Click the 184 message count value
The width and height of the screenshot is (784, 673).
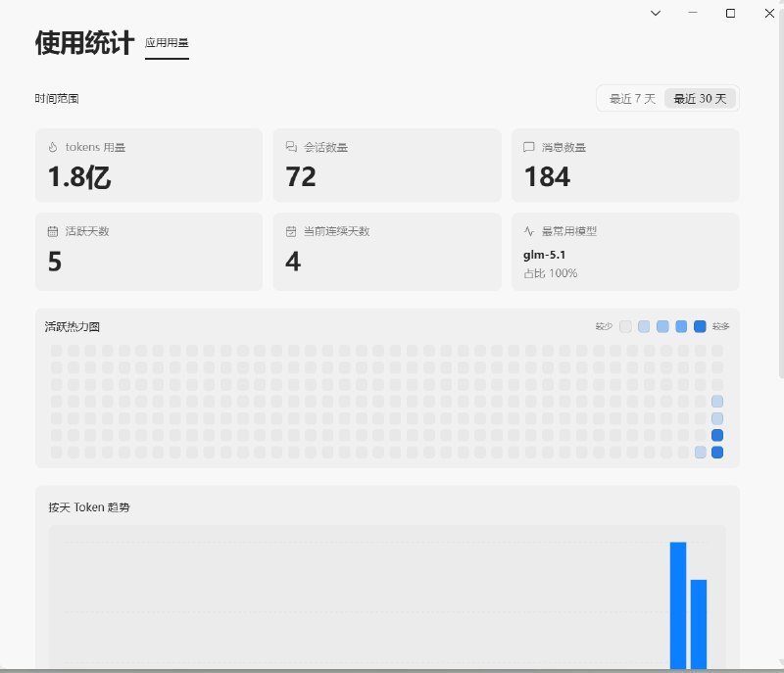click(547, 177)
